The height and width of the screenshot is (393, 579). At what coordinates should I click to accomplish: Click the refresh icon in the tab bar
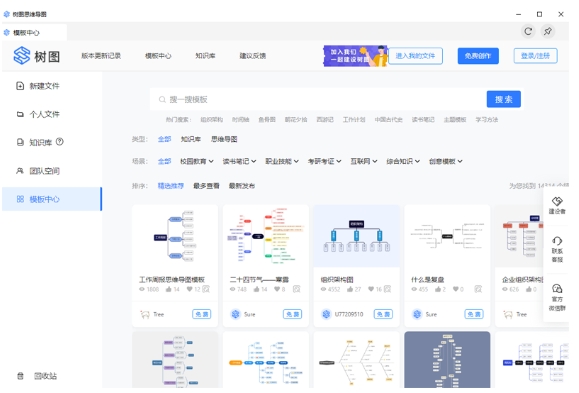pyautogui.click(x=528, y=32)
